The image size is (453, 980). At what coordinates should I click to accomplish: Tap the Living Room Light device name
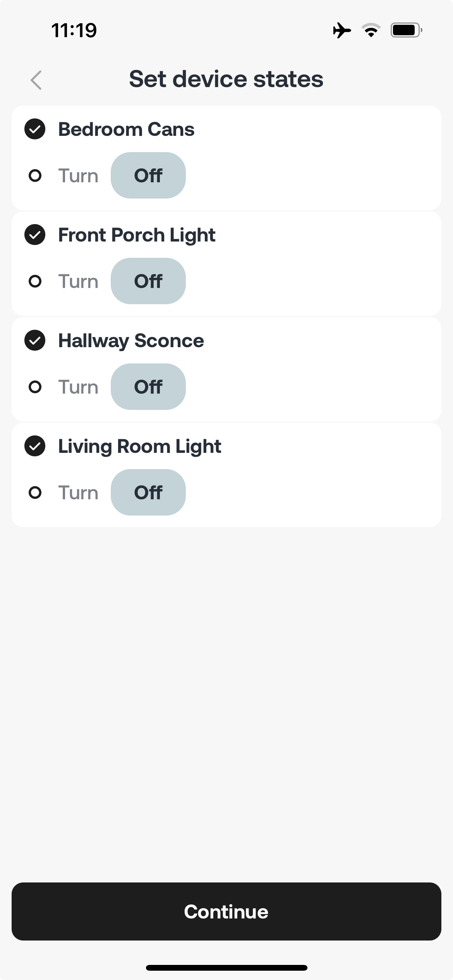(x=139, y=447)
